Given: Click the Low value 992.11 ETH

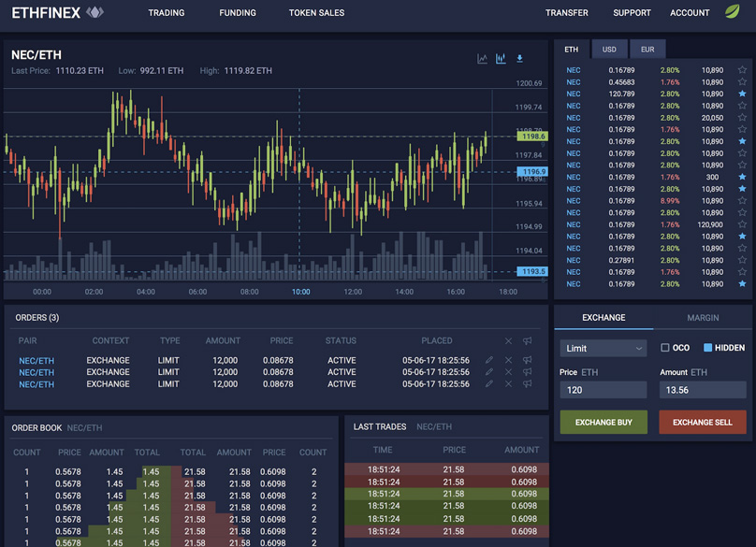Looking at the screenshot, I should point(162,71).
